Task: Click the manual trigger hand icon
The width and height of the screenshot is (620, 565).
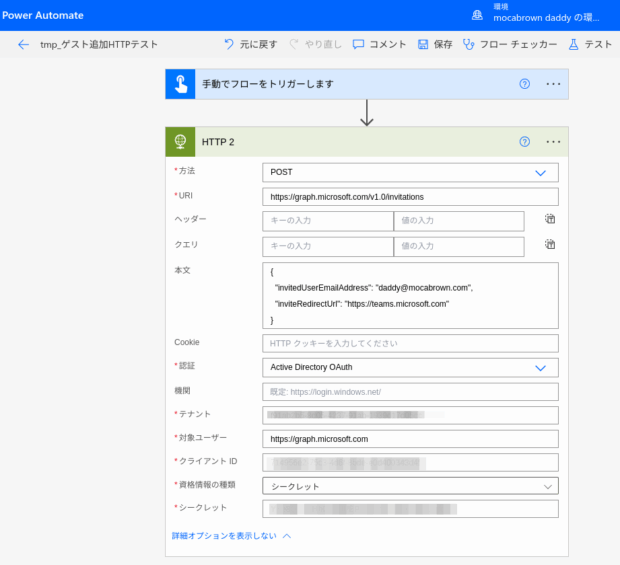Action: point(180,84)
